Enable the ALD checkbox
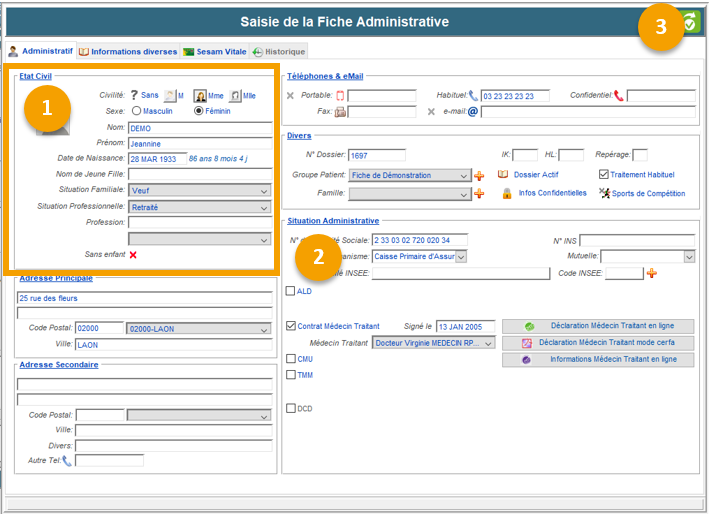 (x=291, y=292)
